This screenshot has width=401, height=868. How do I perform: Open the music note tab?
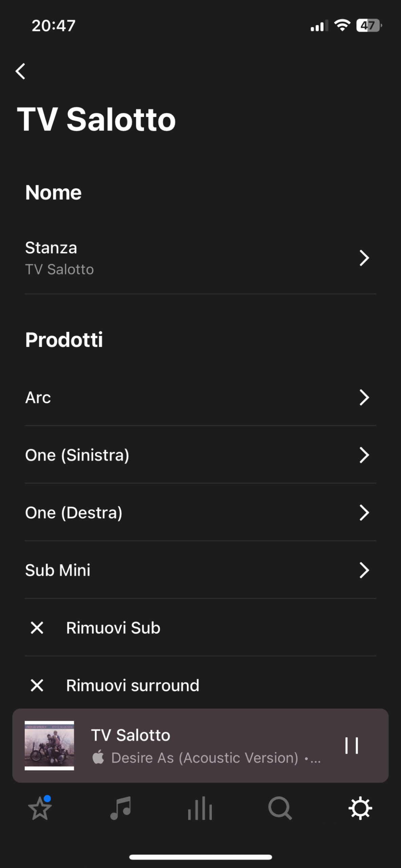[120, 808]
